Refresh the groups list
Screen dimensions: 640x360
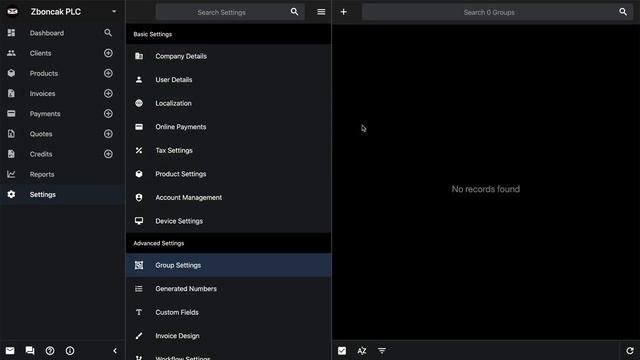630,351
